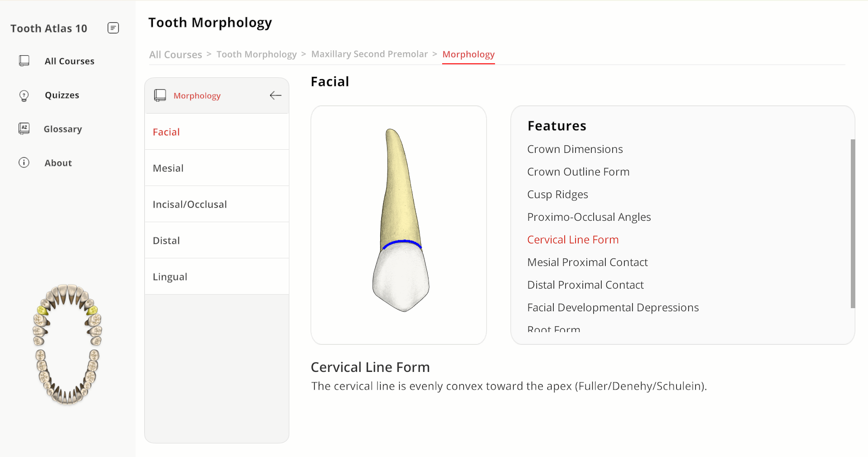Image resolution: width=868 pixels, height=457 pixels.
Task: Collapse the sidebar with the menu icon
Action: [113, 28]
